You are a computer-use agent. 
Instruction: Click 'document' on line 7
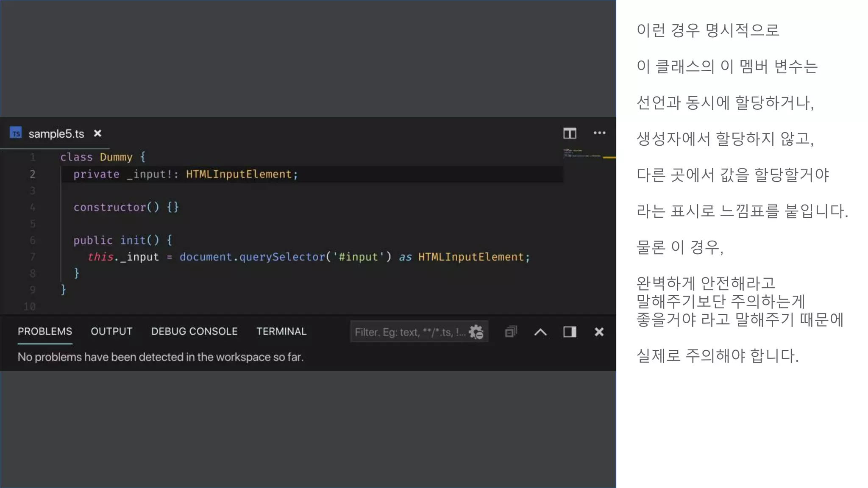tap(206, 257)
